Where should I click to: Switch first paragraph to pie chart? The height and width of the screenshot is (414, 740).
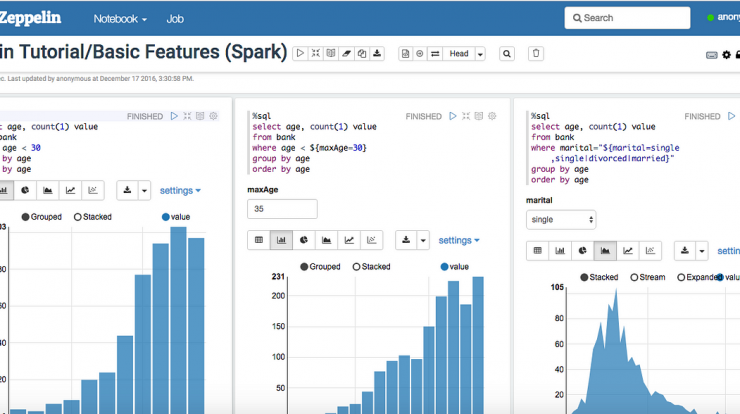[25, 190]
